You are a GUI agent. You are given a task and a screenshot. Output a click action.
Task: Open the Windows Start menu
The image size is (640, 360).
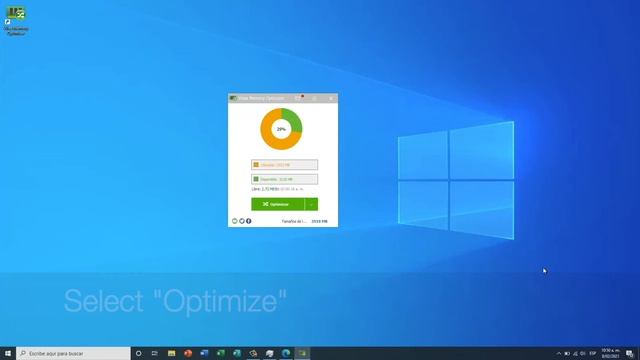[x=8, y=353]
